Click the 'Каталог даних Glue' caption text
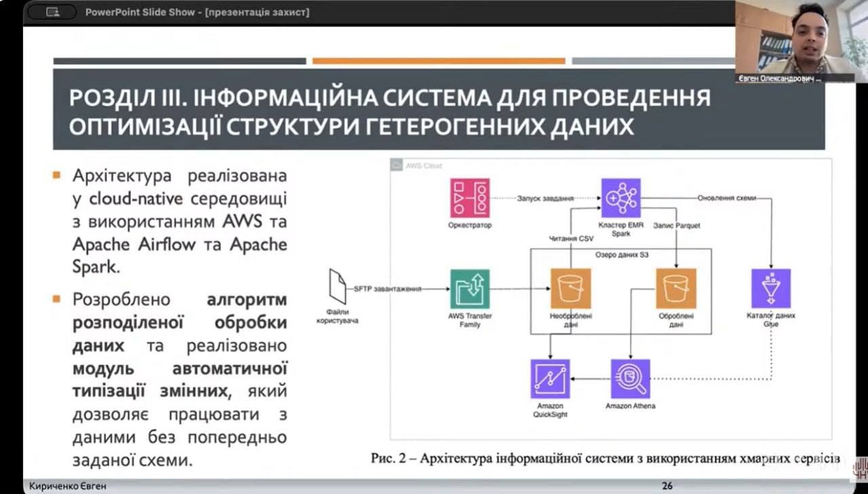Image resolution: width=868 pixels, height=494 pixels. click(x=771, y=320)
